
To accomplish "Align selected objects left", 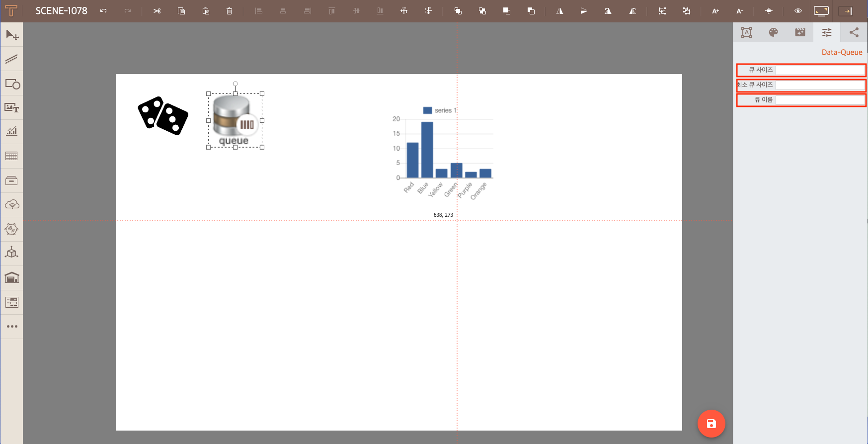I will click(x=259, y=11).
